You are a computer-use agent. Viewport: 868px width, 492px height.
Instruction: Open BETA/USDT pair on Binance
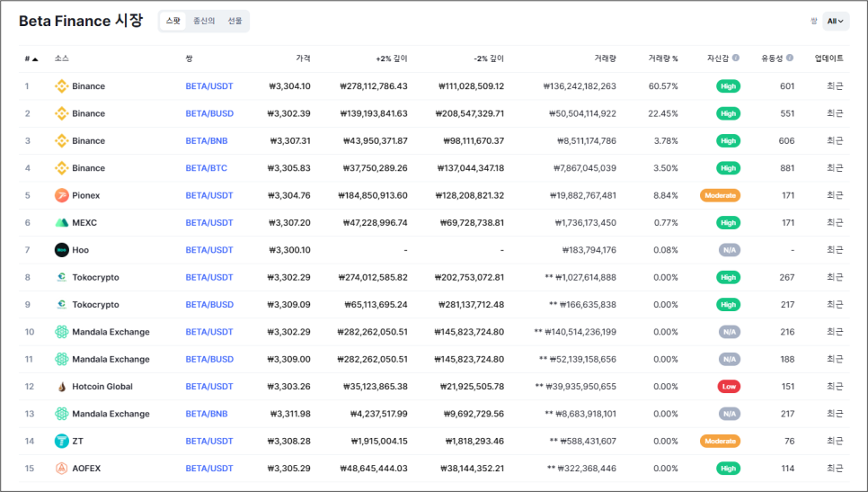pos(209,85)
